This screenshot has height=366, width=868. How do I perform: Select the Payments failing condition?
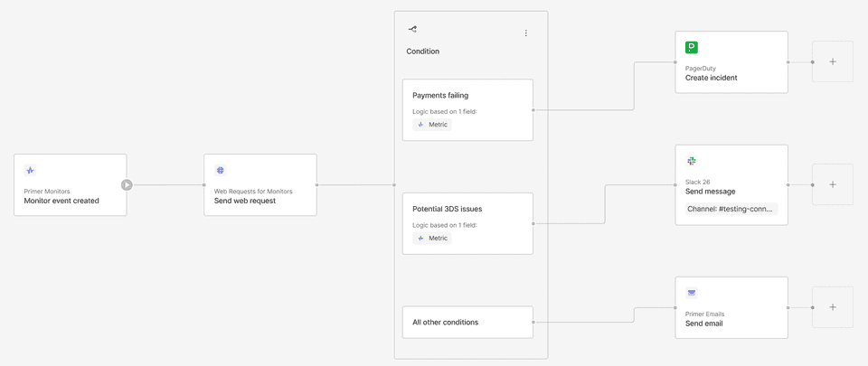click(x=467, y=110)
